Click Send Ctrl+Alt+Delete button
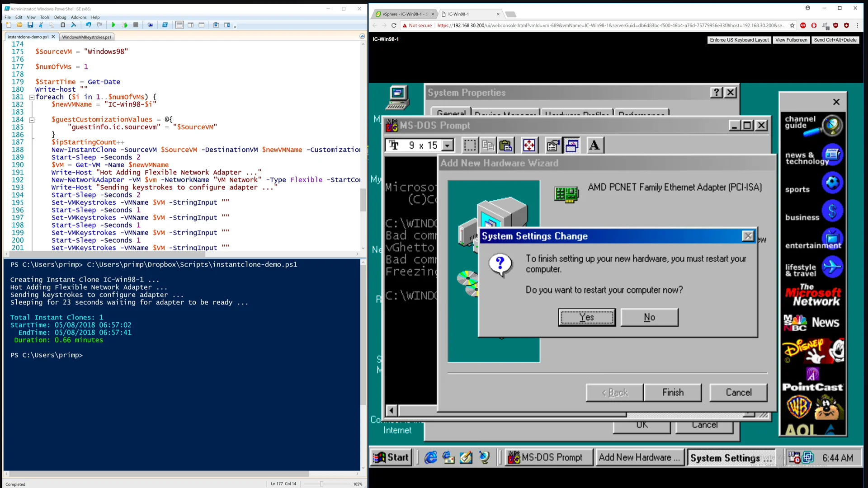 pos(835,40)
